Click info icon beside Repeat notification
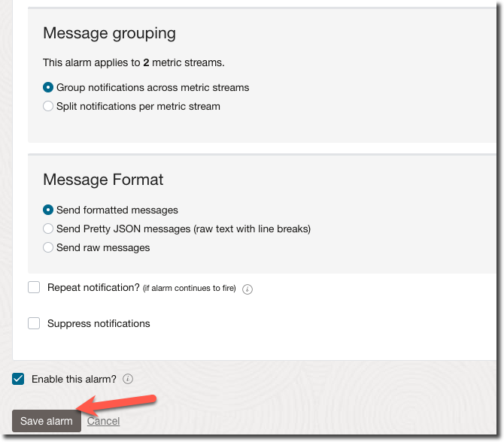504x442 pixels. (247, 289)
